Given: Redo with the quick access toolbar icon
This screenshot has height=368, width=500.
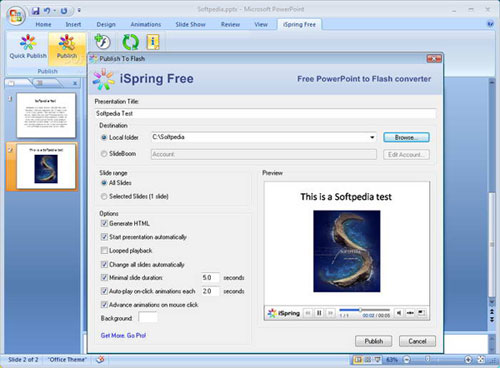Looking at the screenshot, I should [64, 11].
